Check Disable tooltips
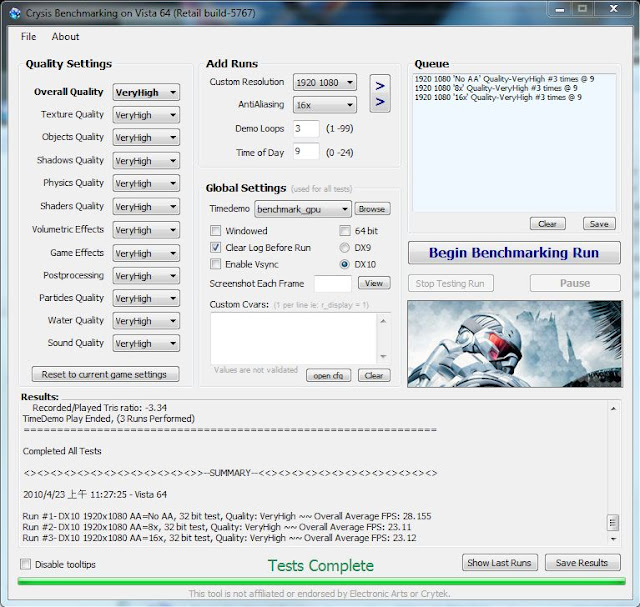 [x=25, y=564]
